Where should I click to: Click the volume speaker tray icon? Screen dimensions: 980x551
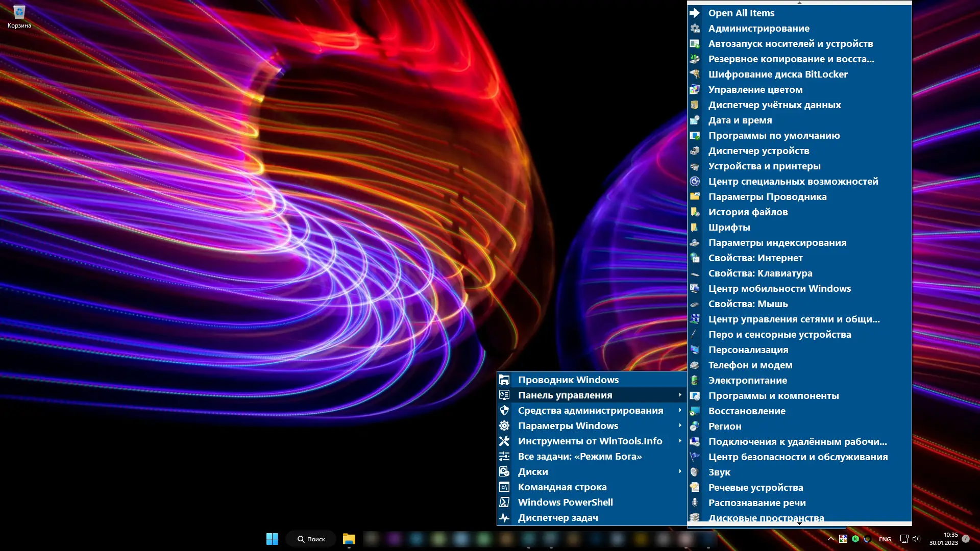(x=916, y=539)
